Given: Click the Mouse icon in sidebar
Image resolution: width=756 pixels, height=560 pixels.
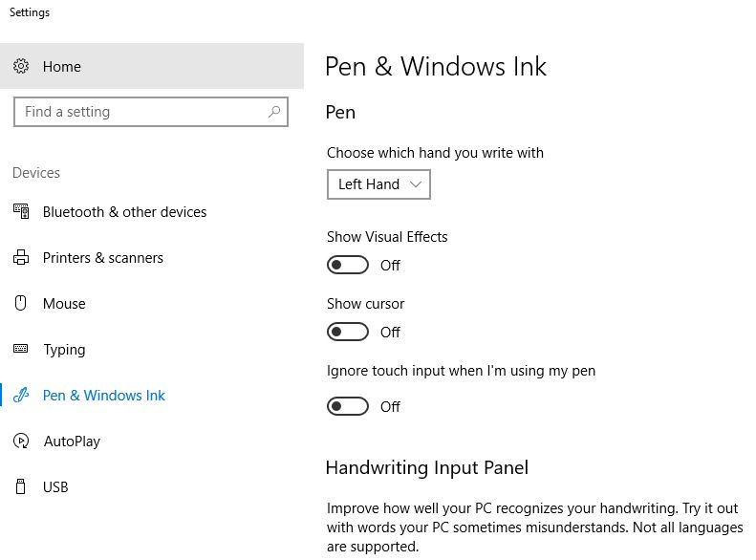Looking at the screenshot, I should (21, 303).
